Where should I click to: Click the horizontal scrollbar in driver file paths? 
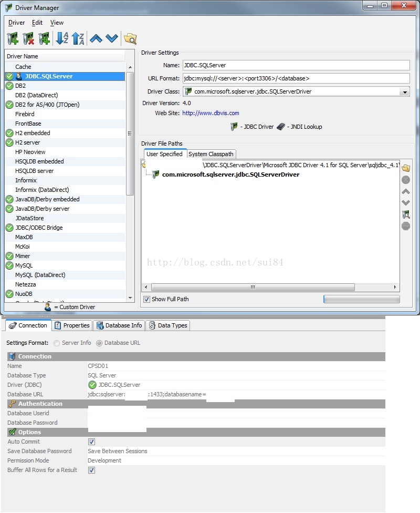pos(253,288)
